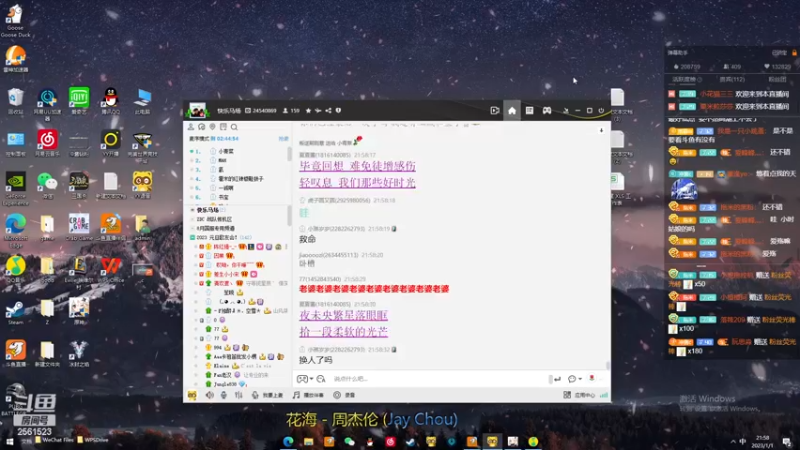Open Steam from the taskbar

click(x=411, y=442)
